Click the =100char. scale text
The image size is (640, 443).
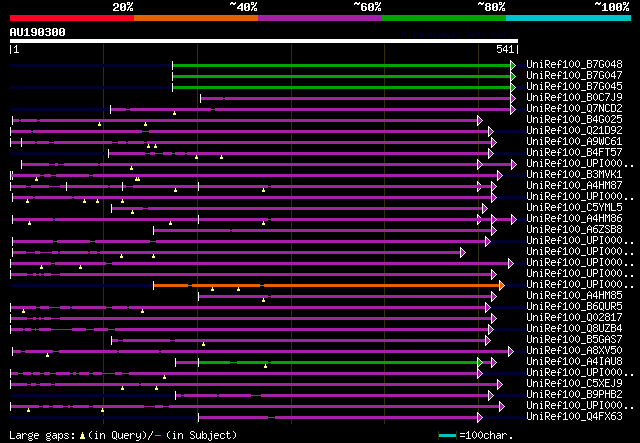pyautogui.click(x=486, y=435)
